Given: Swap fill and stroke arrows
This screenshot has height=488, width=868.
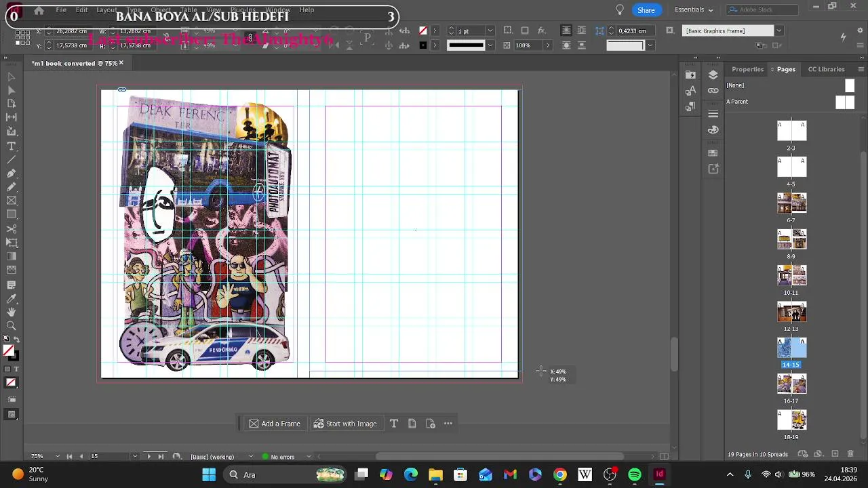Looking at the screenshot, I should pos(17,340).
